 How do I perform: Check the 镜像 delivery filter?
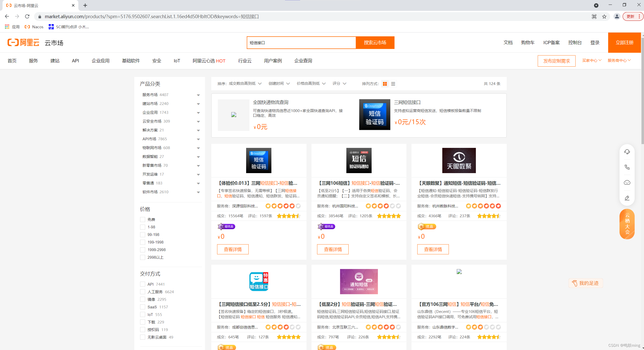point(143,299)
